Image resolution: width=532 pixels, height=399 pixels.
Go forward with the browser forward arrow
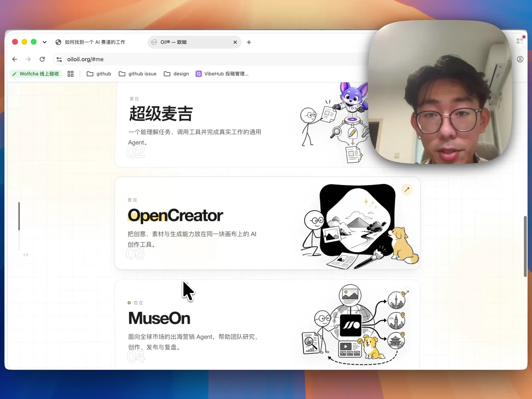coord(28,59)
